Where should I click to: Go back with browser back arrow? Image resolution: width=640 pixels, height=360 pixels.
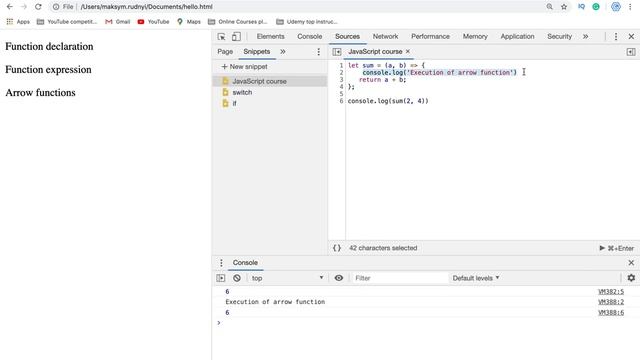tap(9, 7)
